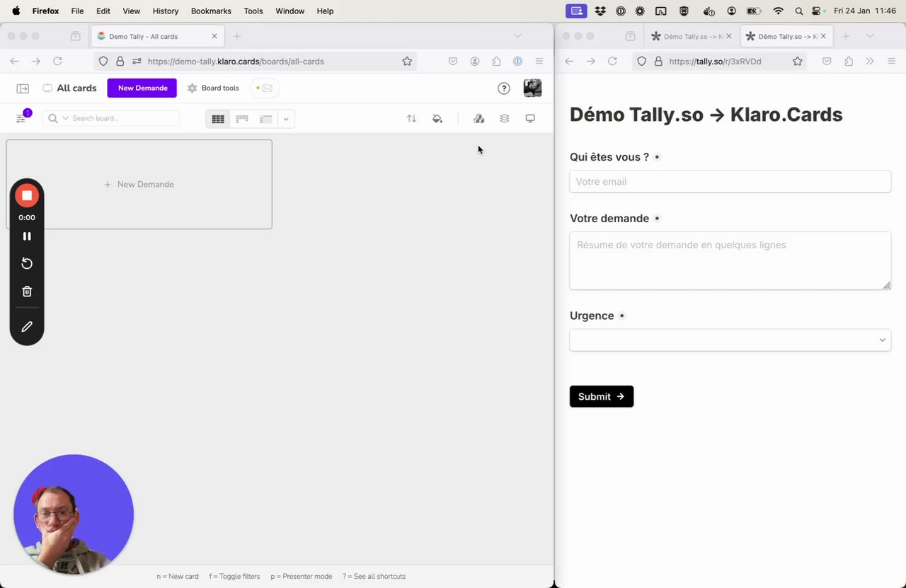Click the Klaro address bar URL
906x588 pixels.
click(236, 62)
